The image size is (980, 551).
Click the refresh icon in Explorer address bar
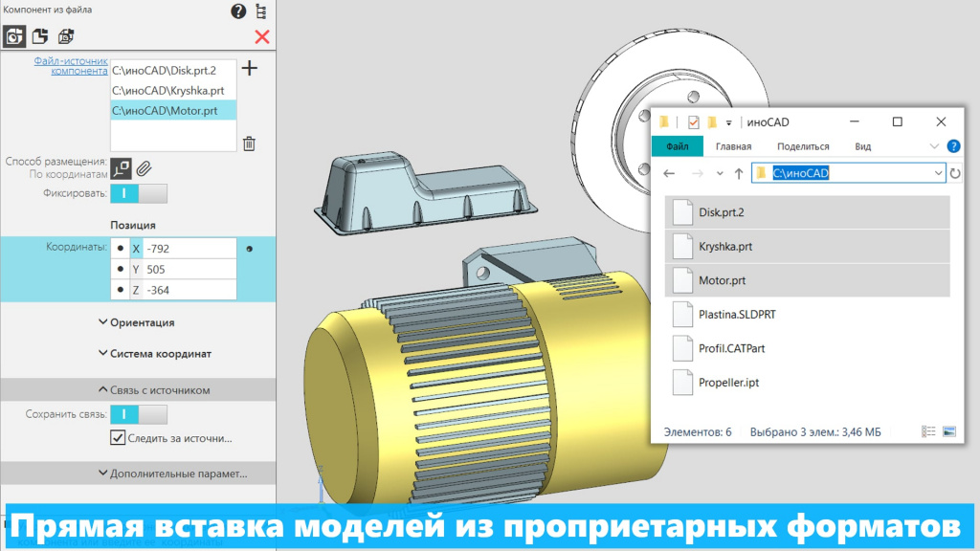click(x=954, y=173)
